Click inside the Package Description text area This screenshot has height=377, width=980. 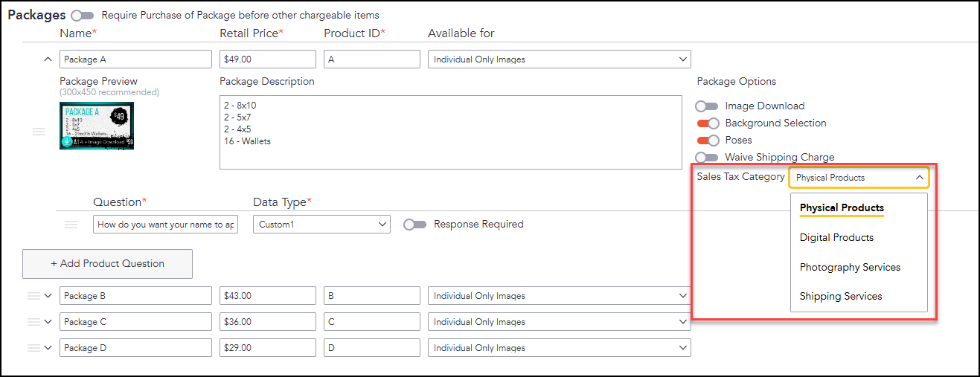(x=451, y=132)
